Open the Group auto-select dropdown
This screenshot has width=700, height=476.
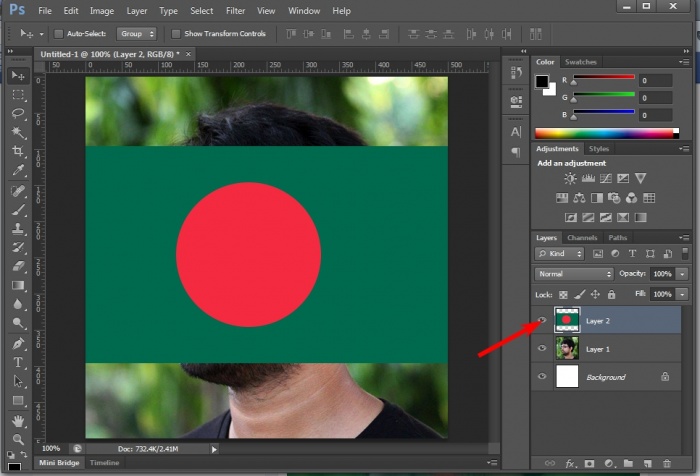(137, 33)
